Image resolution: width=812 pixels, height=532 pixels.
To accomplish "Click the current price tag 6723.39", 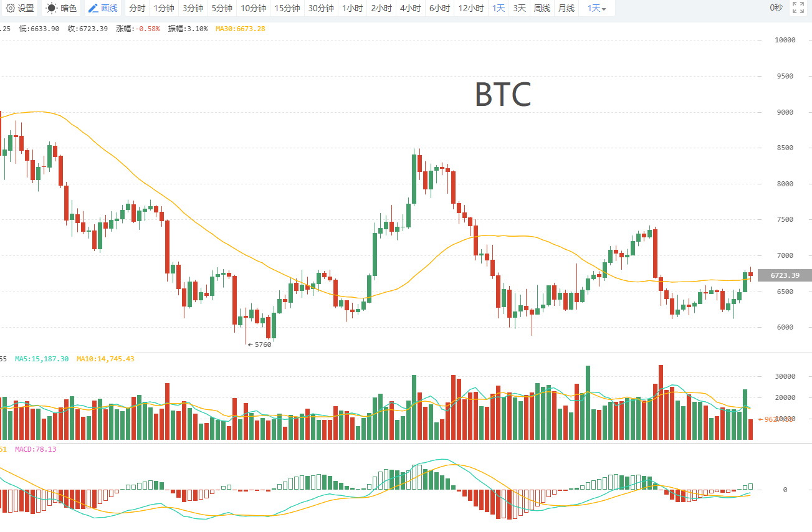I will pyautogui.click(x=785, y=275).
